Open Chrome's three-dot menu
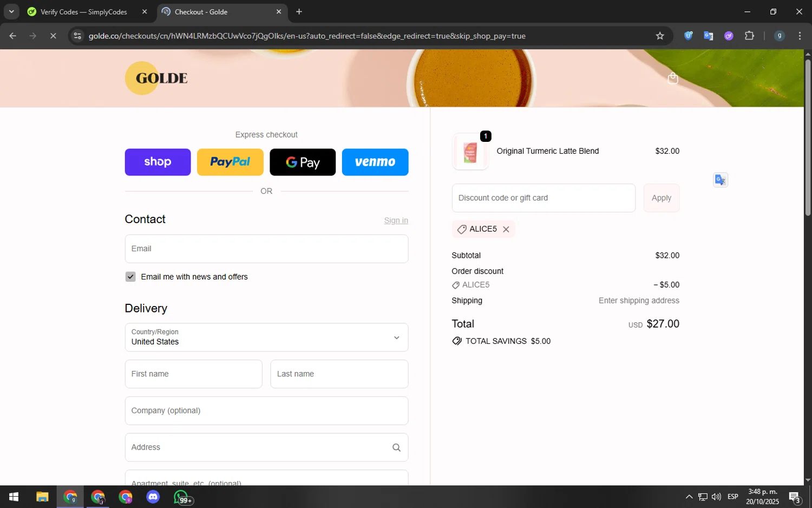Screen dimensions: 812x508 click(800, 36)
